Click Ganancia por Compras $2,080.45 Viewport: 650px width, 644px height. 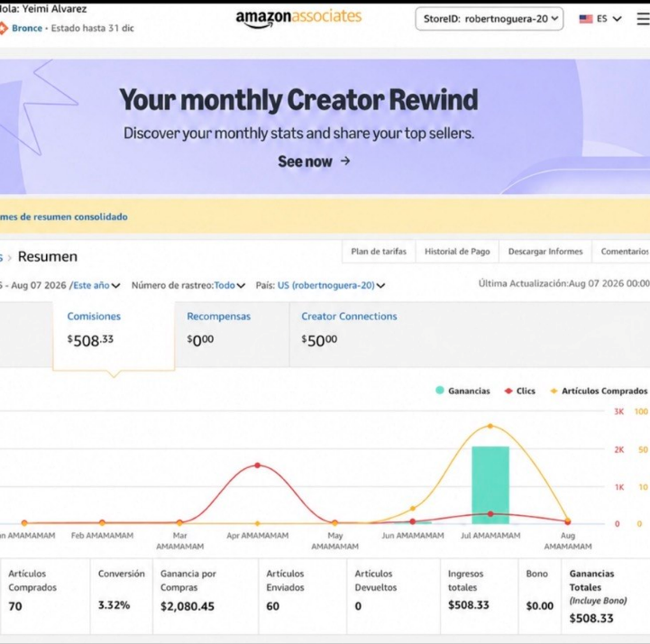tap(188, 606)
